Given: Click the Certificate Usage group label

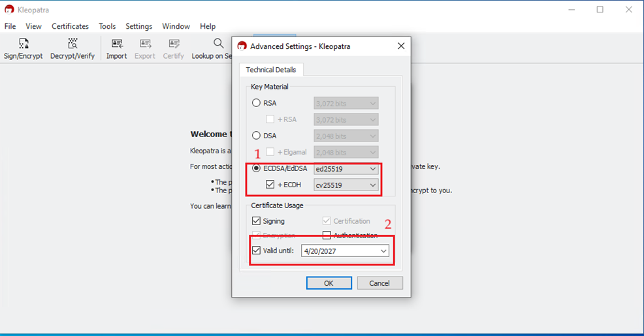Looking at the screenshot, I should (277, 205).
